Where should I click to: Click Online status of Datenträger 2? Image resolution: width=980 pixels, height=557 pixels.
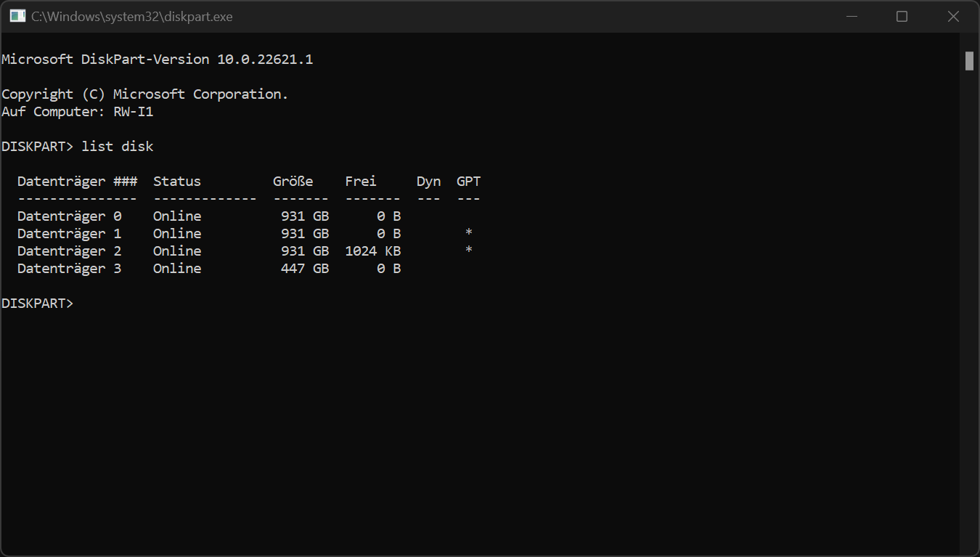tap(177, 251)
